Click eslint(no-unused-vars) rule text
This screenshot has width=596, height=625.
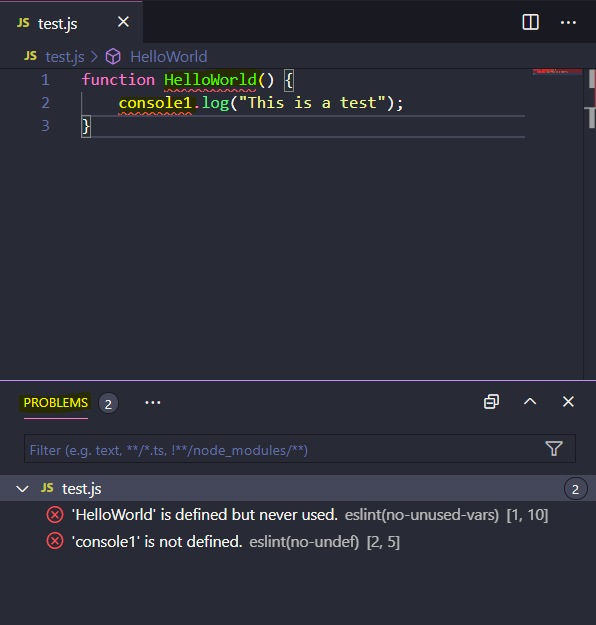coord(422,515)
